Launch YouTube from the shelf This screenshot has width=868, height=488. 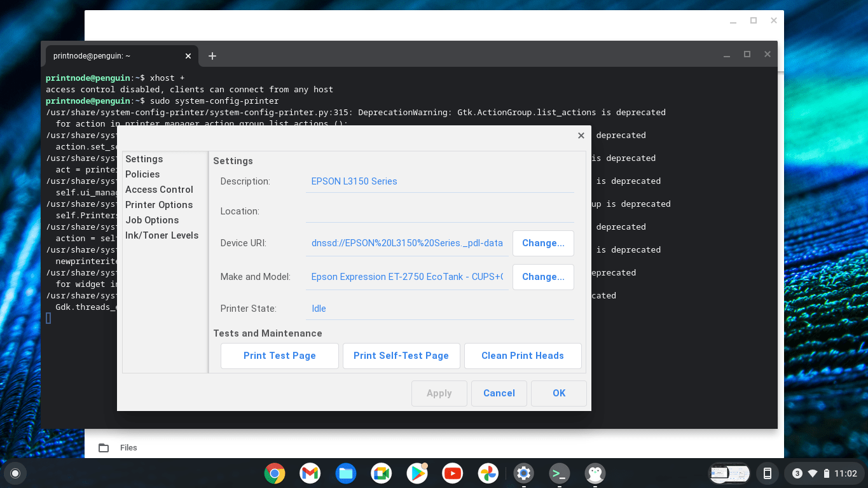tap(453, 473)
